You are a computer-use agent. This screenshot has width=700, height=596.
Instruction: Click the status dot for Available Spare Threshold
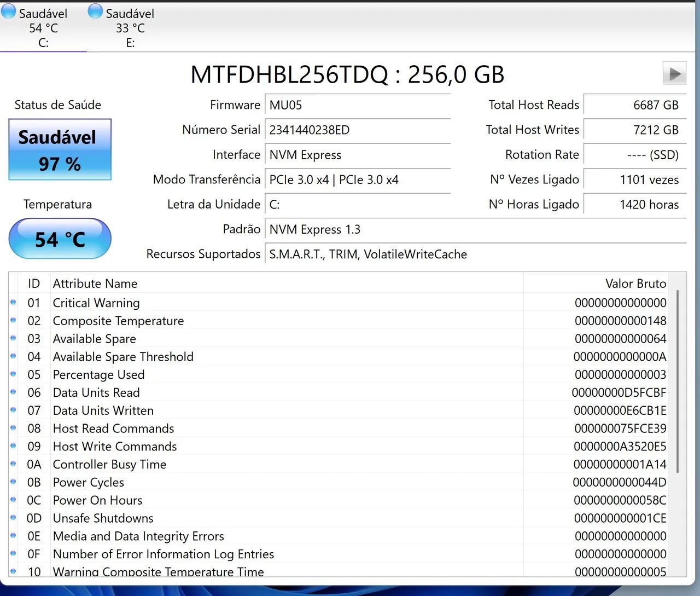tap(13, 356)
